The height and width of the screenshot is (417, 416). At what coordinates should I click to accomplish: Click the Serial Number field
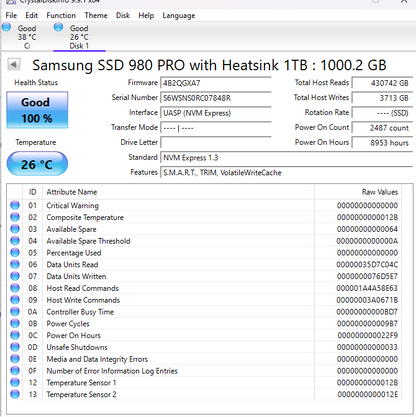216,98
